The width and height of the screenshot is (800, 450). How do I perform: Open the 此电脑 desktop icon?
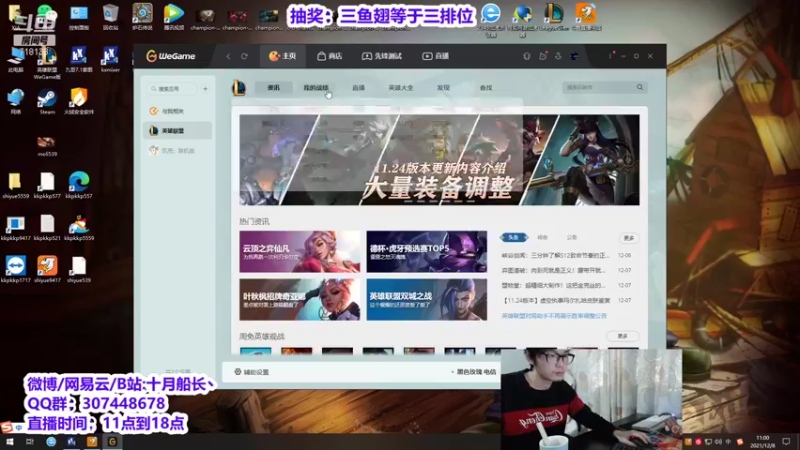(x=16, y=59)
